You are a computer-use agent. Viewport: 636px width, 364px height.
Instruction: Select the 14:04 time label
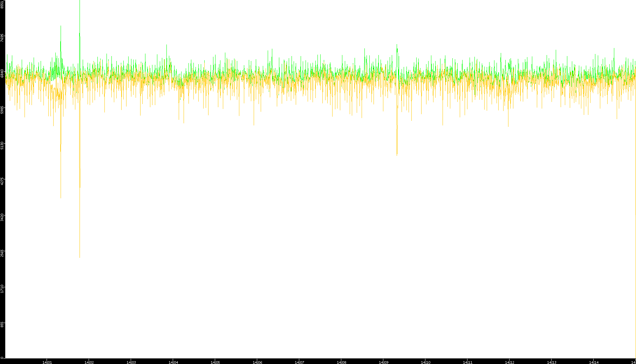(173, 362)
